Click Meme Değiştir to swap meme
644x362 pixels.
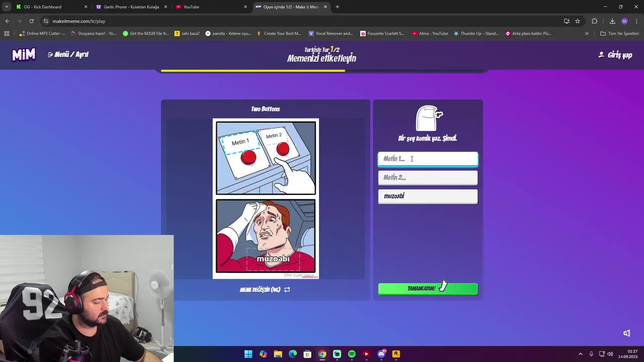pos(265,290)
